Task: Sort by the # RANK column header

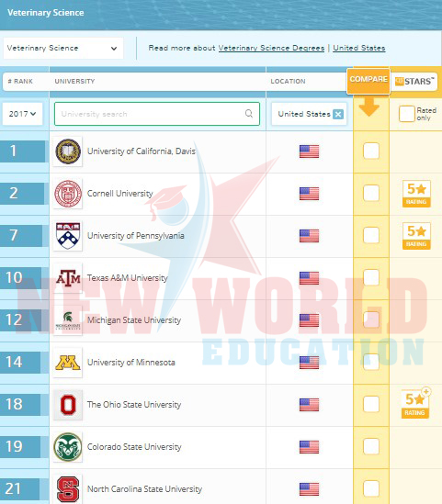Action: (x=20, y=82)
